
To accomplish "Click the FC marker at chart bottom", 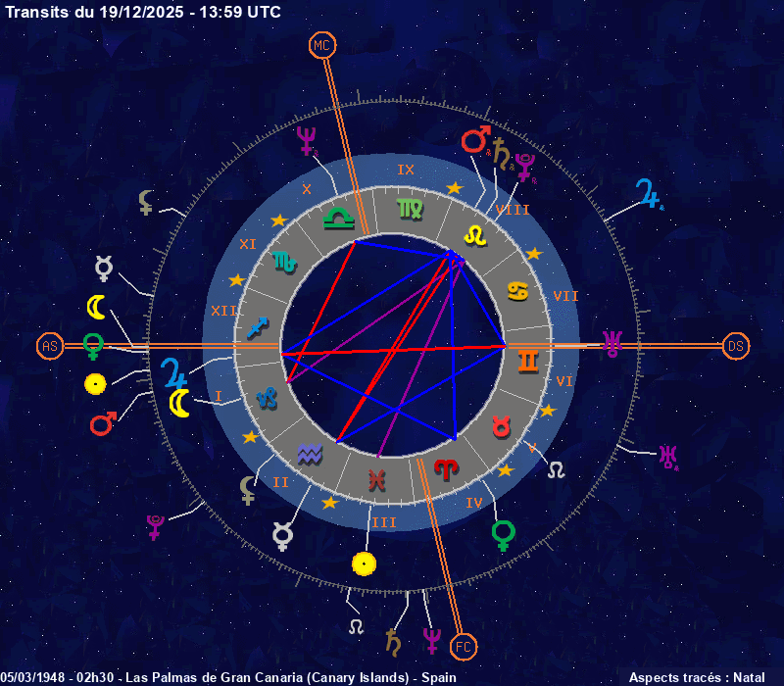I will (465, 646).
